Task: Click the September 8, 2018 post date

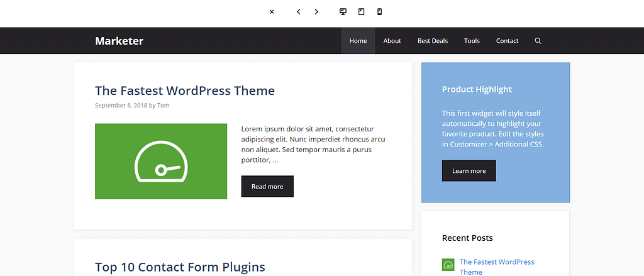Action: pyautogui.click(x=121, y=105)
